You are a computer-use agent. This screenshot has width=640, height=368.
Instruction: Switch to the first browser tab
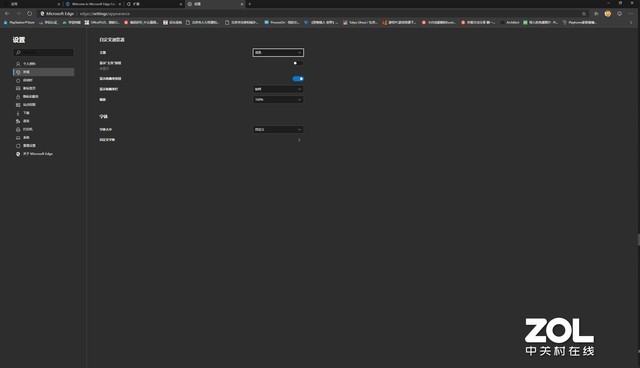(x=32, y=4)
